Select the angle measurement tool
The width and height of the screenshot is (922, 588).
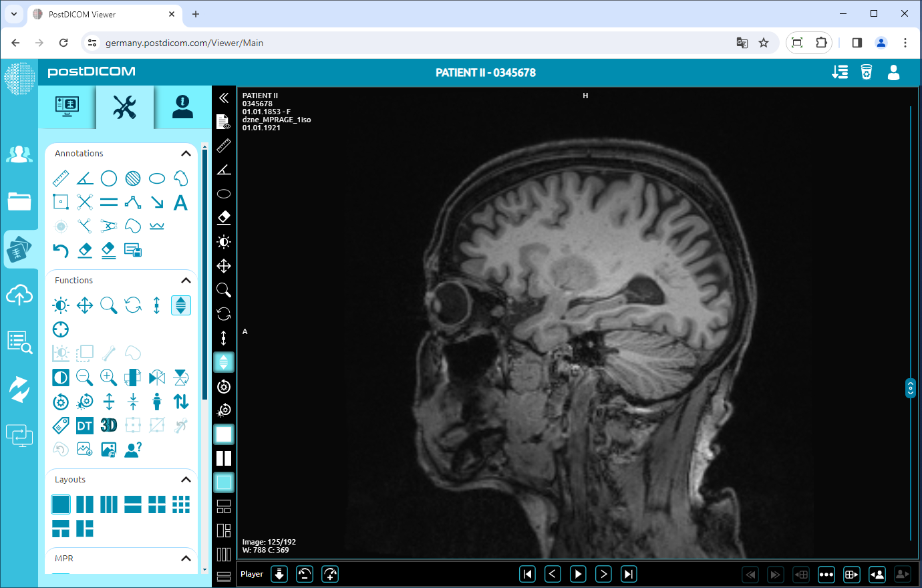pyautogui.click(x=85, y=178)
